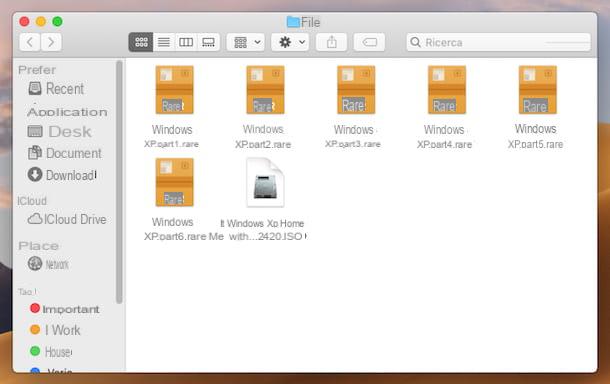Click the Recent clock icon in sidebar
Image resolution: width=610 pixels, height=384 pixels.
pos(35,88)
